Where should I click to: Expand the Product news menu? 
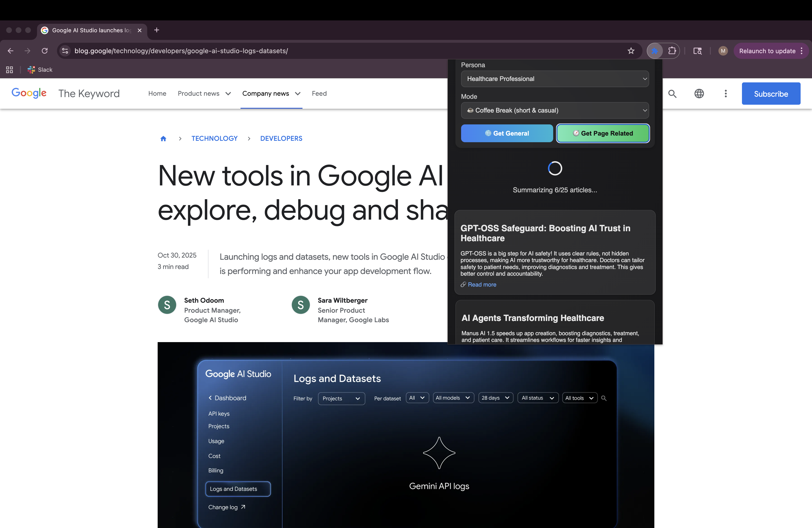point(204,94)
